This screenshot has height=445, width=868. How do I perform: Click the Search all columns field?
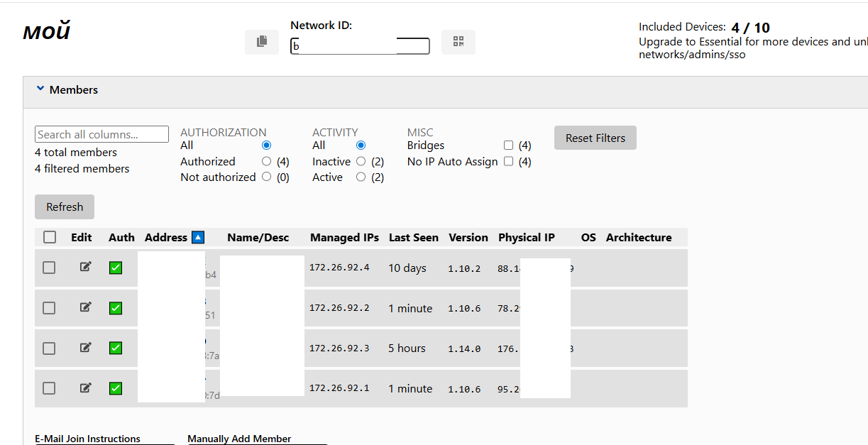(101, 134)
